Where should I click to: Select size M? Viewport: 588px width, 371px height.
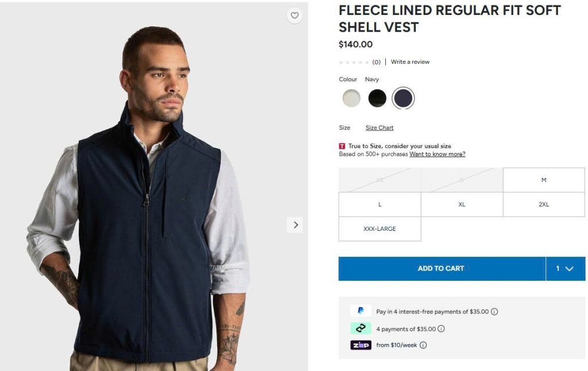click(543, 180)
